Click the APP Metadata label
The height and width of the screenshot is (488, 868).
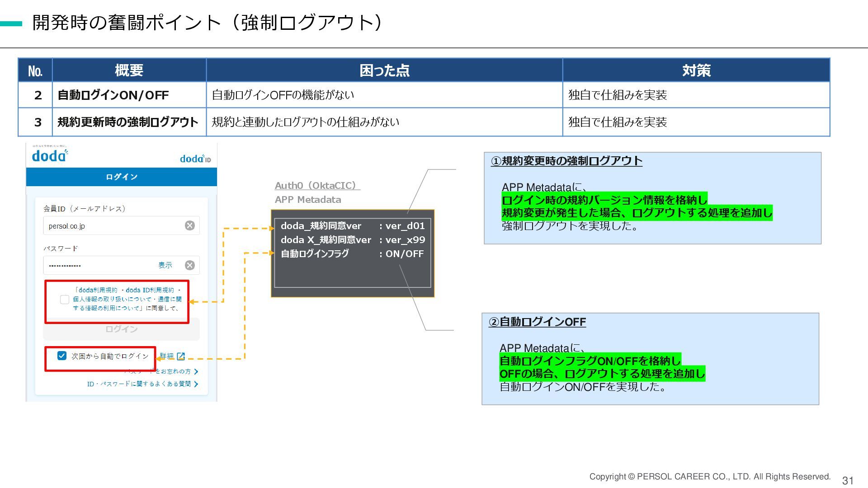pyautogui.click(x=308, y=200)
